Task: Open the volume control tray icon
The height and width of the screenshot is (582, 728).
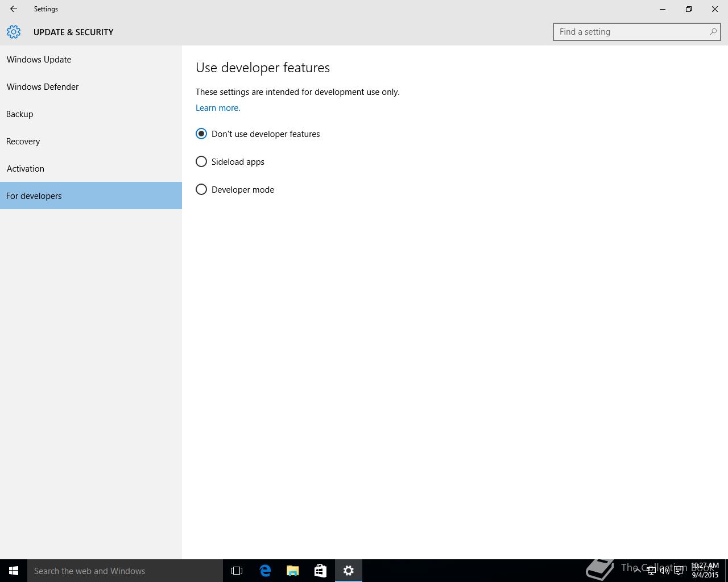Action: pos(664,571)
